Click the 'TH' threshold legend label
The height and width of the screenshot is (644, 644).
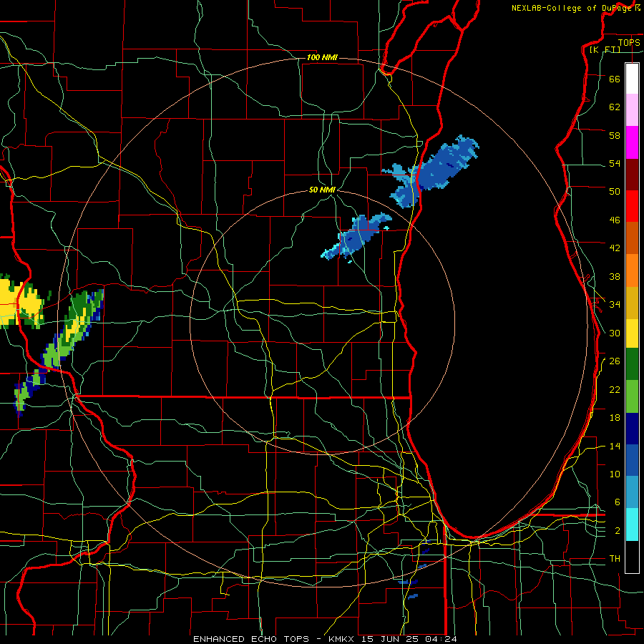coord(615,559)
